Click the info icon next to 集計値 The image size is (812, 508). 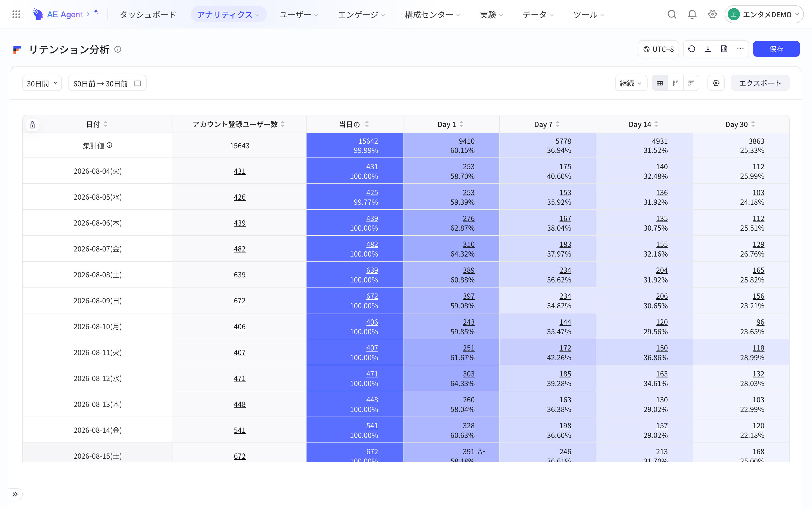(109, 145)
